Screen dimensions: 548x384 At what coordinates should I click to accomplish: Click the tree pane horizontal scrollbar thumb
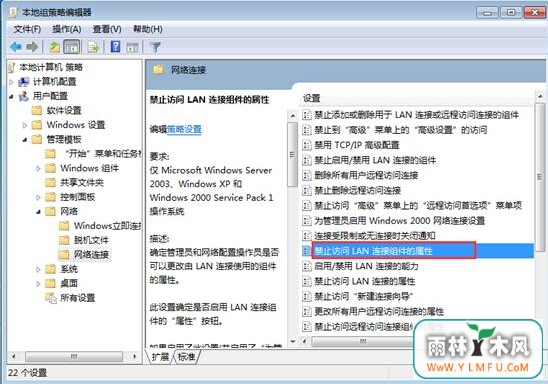(x=74, y=356)
